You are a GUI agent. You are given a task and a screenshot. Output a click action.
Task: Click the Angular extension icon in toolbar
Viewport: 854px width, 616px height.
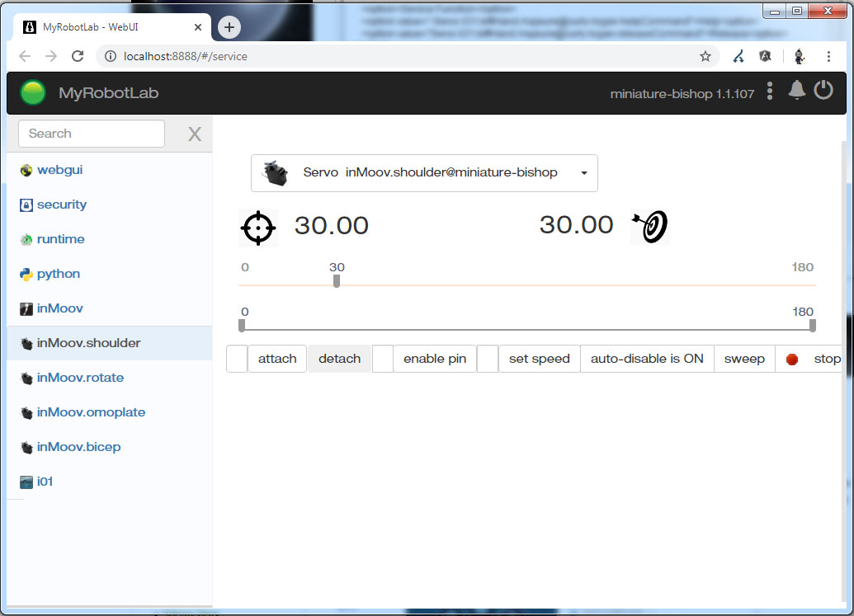coord(765,56)
